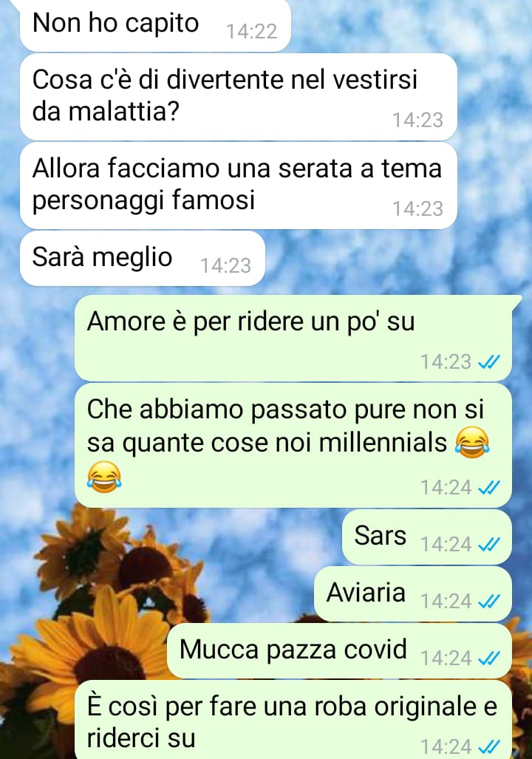
Task: Tap the blue double-check on the "Aviaria" message
Action: pyautogui.click(x=488, y=602)
